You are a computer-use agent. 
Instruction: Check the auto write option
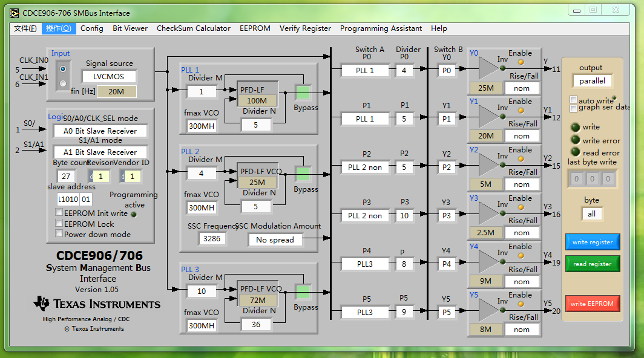tap(574, 100)
